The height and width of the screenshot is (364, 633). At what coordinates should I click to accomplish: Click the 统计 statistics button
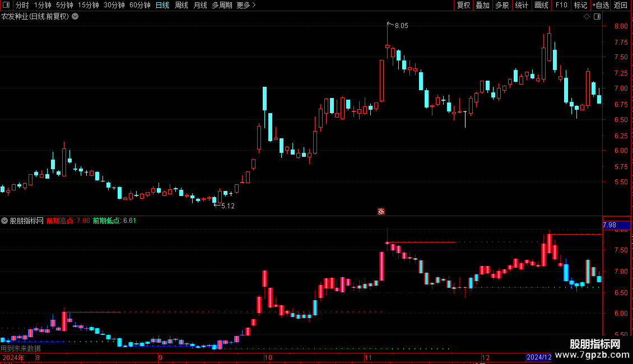pos(521,5)
